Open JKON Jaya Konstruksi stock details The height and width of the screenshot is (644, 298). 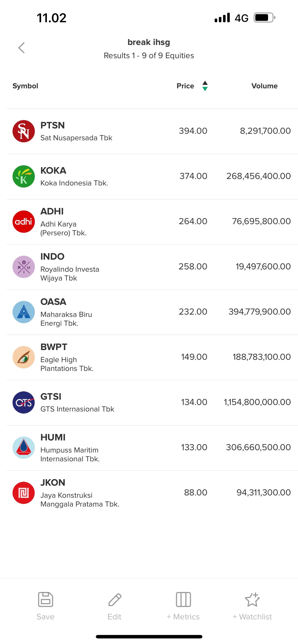[x=149, y=493]
